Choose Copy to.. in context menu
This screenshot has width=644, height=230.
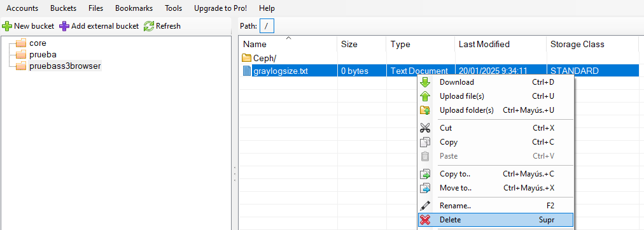[x=495, y=174]
